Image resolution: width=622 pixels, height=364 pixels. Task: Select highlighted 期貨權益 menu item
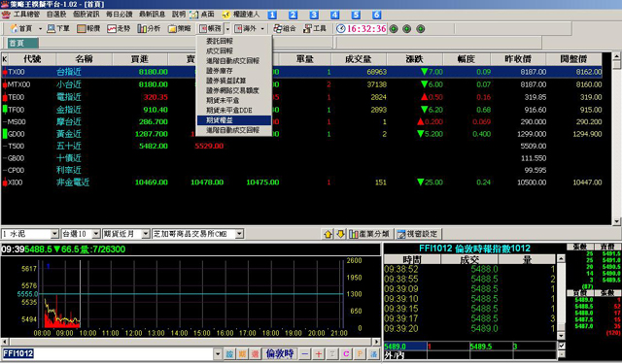pos(234,120)
